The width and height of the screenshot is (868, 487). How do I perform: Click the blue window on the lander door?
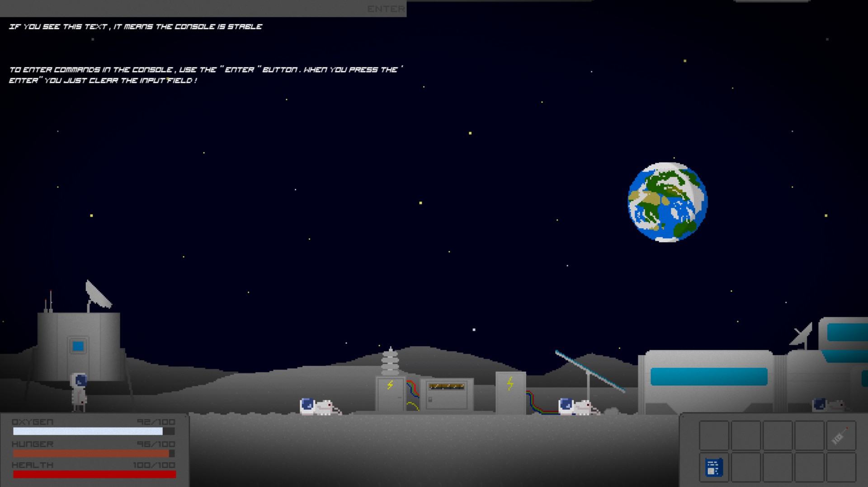pos(78,347)
